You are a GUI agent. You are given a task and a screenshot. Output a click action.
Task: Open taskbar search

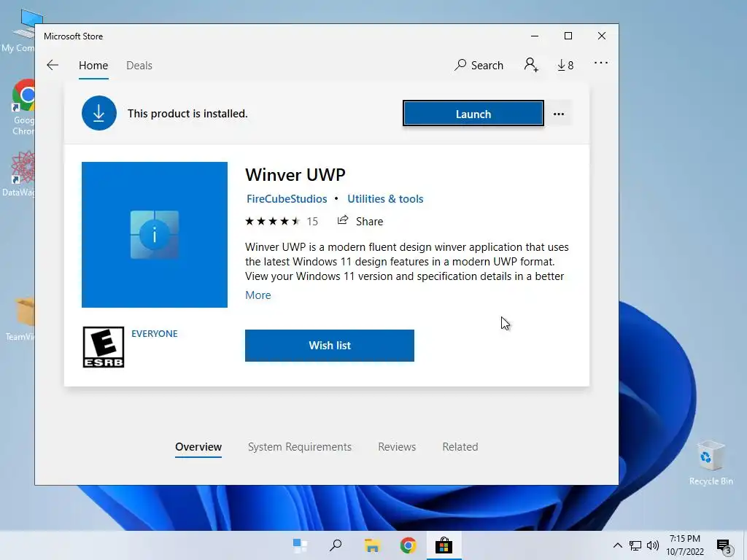[x=336, y=545]
